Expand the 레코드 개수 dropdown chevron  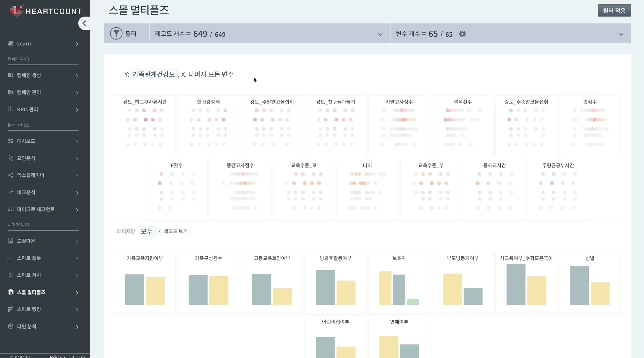(380, 34)
